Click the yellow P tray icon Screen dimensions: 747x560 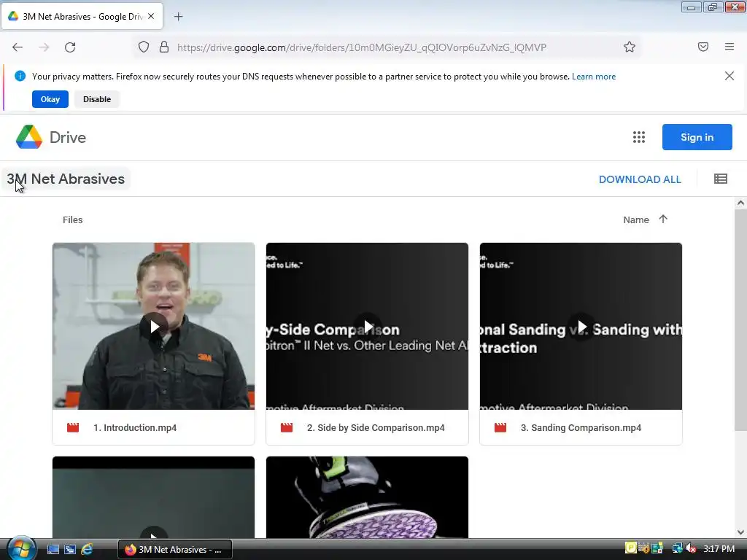pos(631,548)
